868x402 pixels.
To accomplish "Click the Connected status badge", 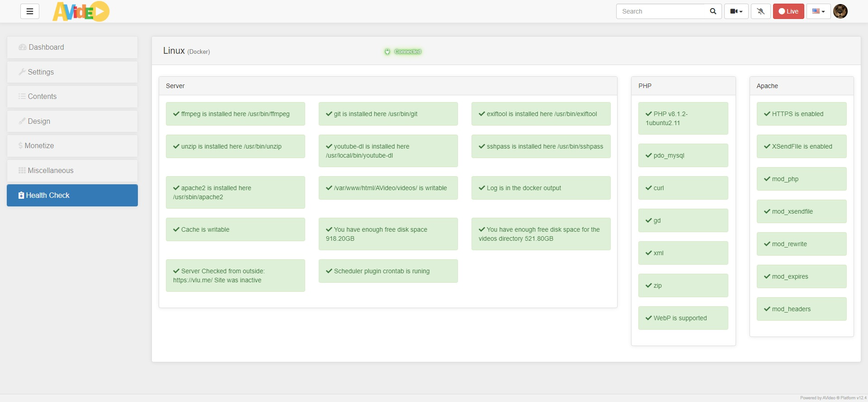I will [408, 51].
